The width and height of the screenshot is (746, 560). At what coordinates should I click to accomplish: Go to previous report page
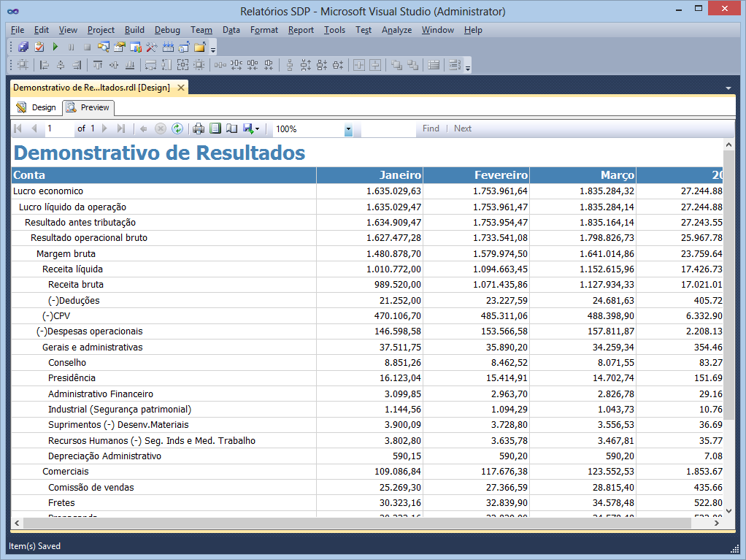click(34, 129)
